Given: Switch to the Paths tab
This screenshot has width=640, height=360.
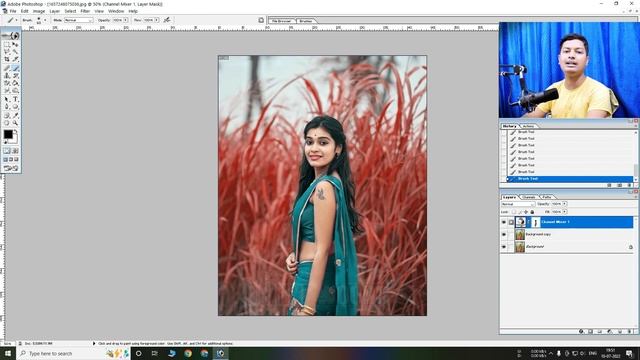Looking at the screenshot, I should (547, 197).
